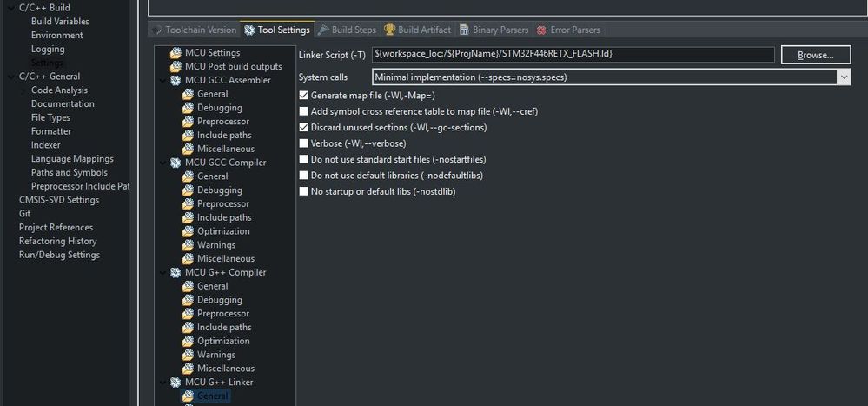Switch to the Build Artifact tab
Screen dimensions: 868x406
click(x=418, y=30)
